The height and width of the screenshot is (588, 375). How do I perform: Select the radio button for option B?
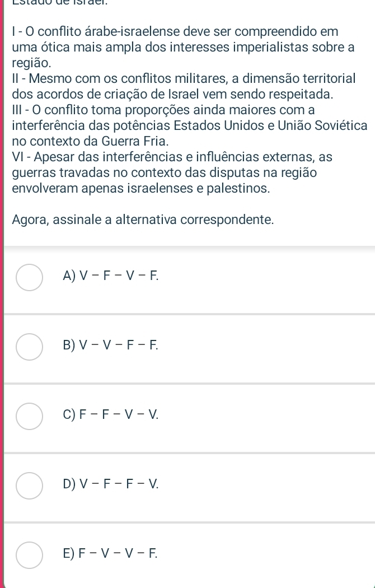click(x=29, y=347)
